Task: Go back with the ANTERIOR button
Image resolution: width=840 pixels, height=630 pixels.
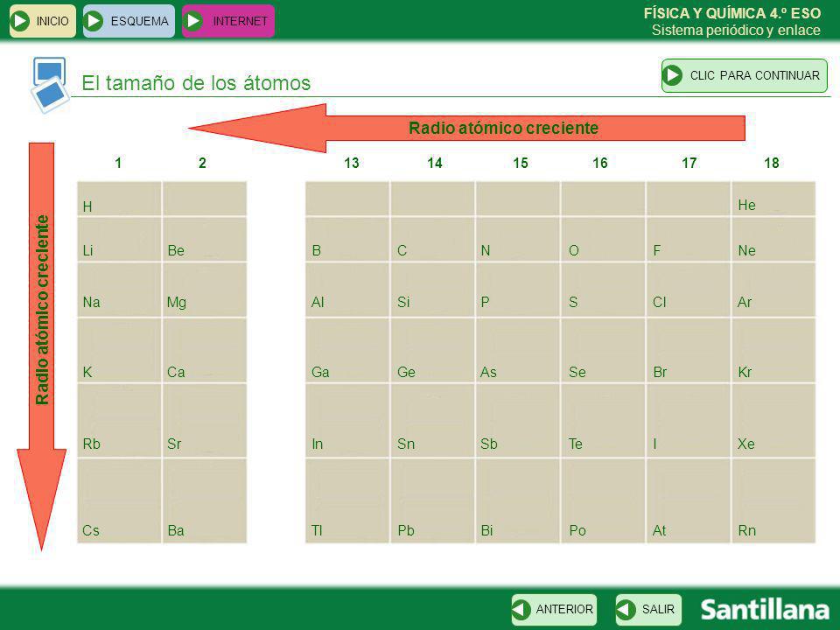Action: point(554,609)
